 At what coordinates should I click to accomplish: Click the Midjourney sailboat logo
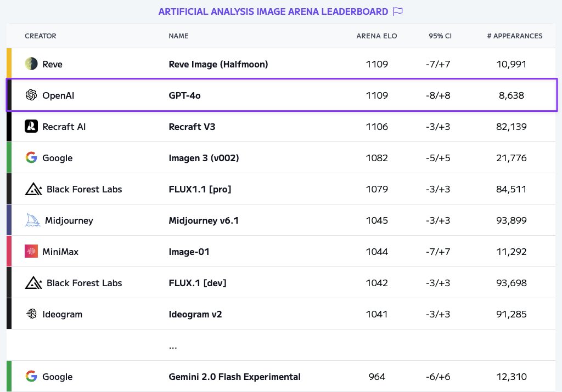tap(32, 220)
